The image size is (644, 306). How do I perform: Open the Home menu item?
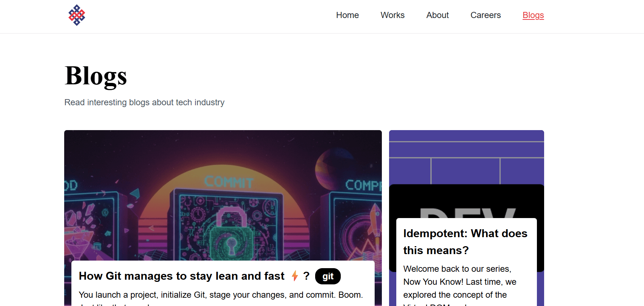coord(347,15)
